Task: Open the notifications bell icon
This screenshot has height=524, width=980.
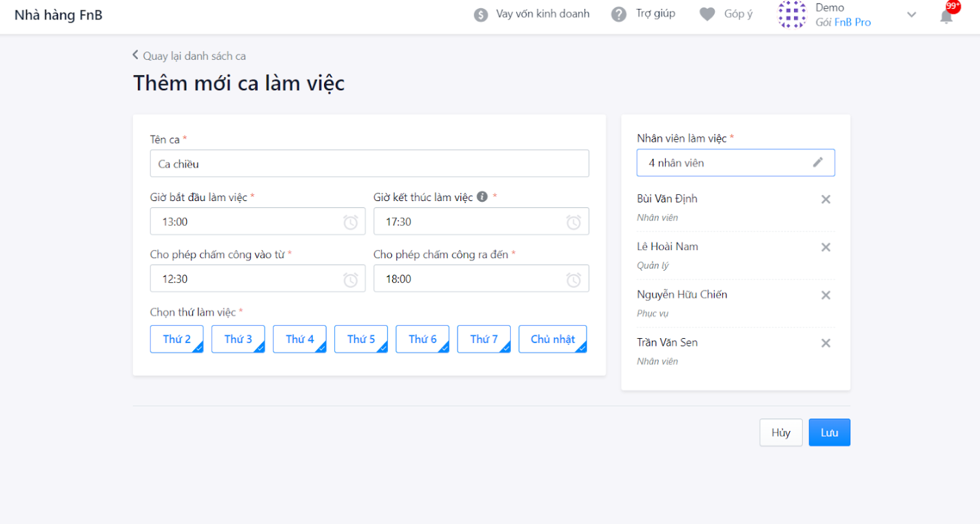Action: (947, 17)
